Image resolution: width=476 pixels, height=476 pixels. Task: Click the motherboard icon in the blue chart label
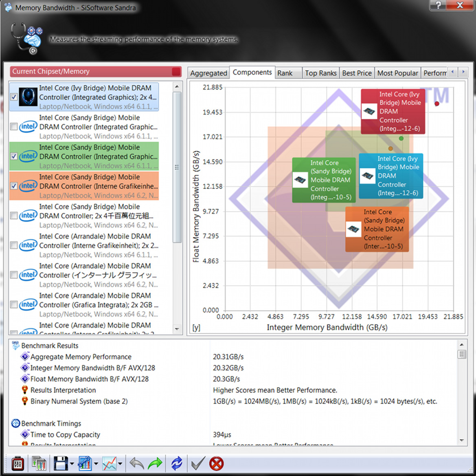pos(367,176)
